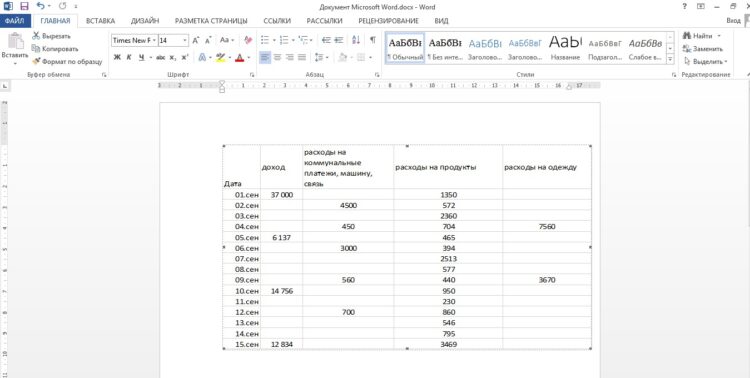
Task: Apply strikethrough (abc) formatting
Action: point(160,57)
